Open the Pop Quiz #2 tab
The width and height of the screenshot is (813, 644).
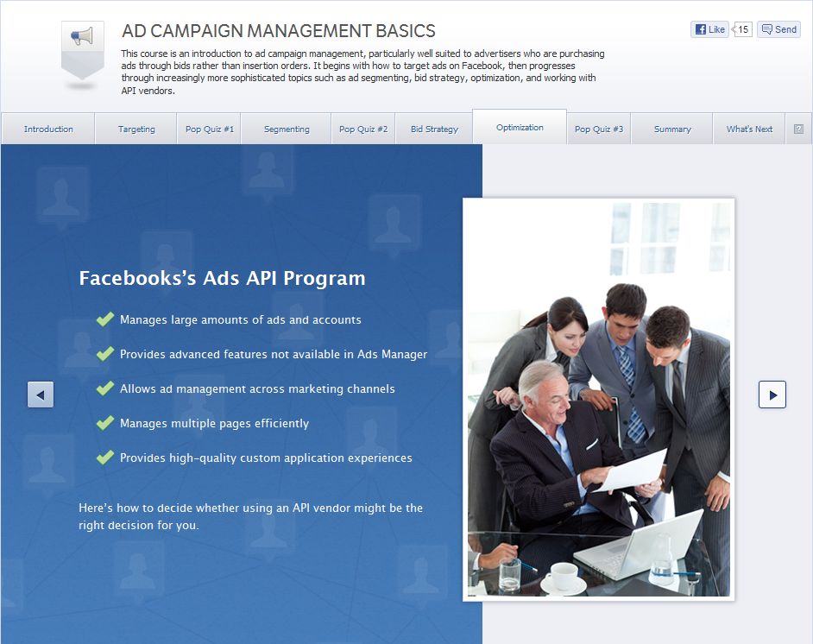[363, 129]
